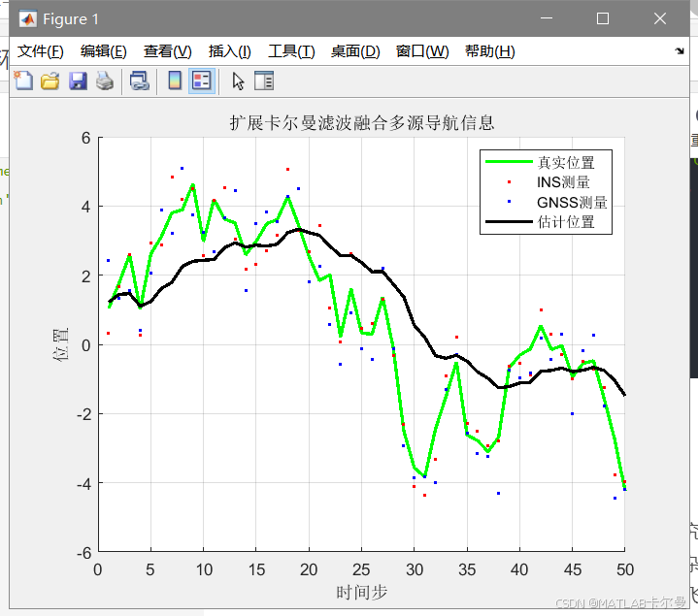698x616 pixels.
Task: Select the GNSS测量 legend entry
Action: [x=572, y=203]
